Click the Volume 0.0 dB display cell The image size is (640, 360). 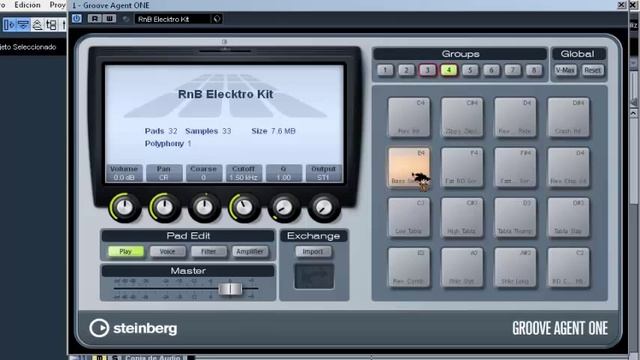[124, 173]
